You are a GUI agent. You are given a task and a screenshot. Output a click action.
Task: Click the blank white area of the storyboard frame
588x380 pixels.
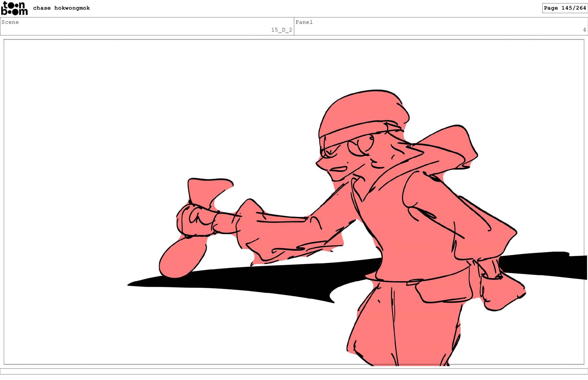click(123, 122)
